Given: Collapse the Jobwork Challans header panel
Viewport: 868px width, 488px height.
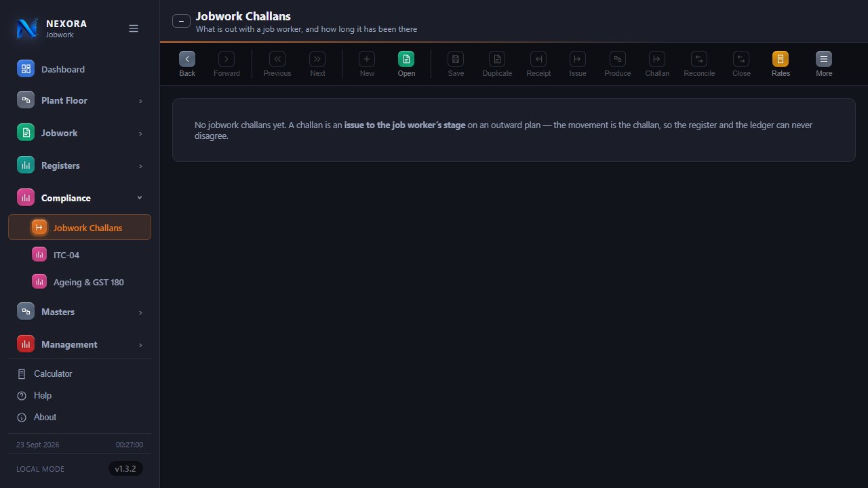Looking at the screenshot, I should pos(181,21).
